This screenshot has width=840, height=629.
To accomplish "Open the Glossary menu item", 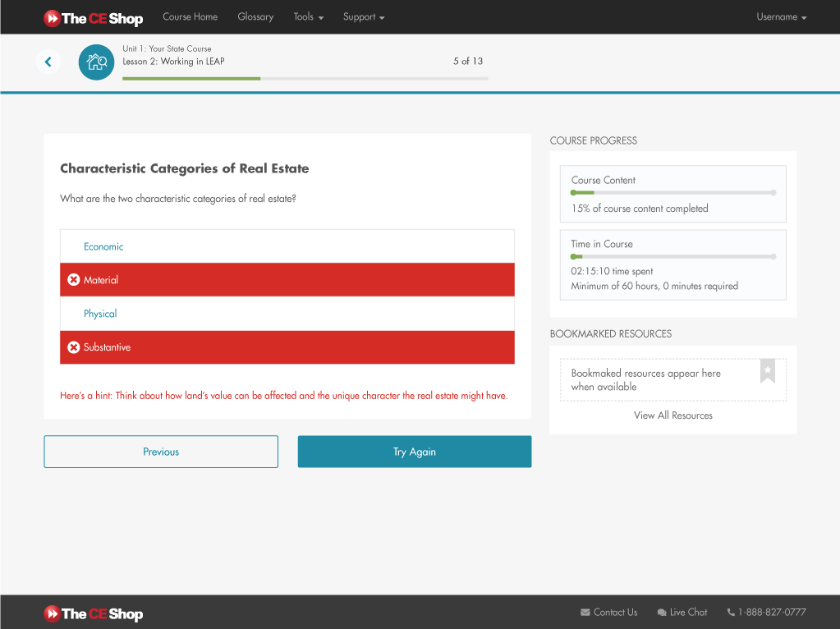I will (x=255, y=17).
